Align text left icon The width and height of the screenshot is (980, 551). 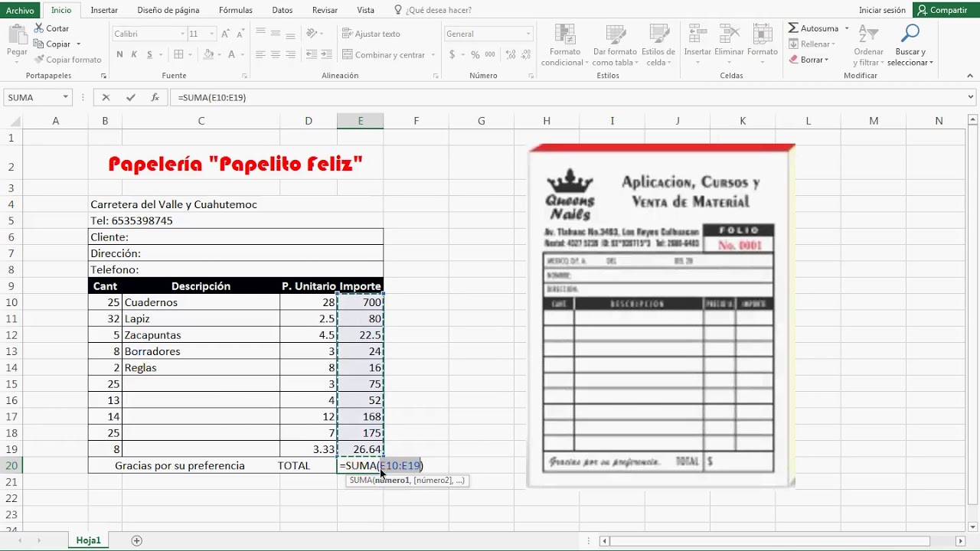click(260, 54)
